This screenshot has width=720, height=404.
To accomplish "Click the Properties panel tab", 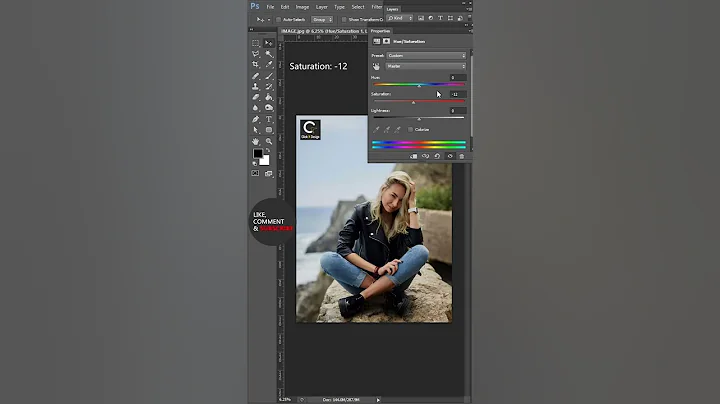I will pyautogui.click(x=380, y=31).
